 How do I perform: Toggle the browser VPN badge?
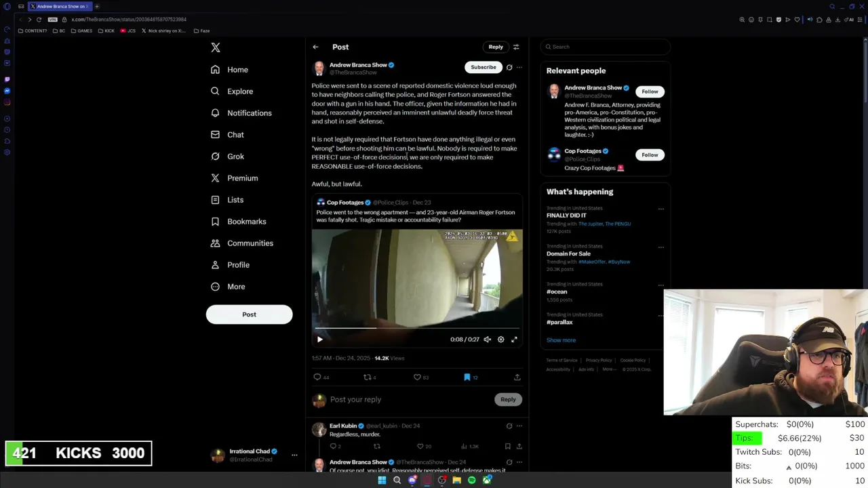[53, 20]
